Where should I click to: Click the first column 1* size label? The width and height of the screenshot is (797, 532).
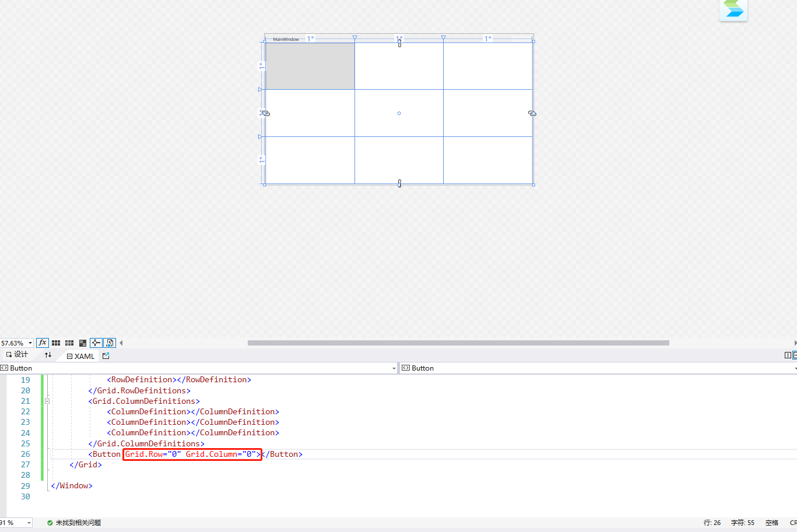coord(311,38)
